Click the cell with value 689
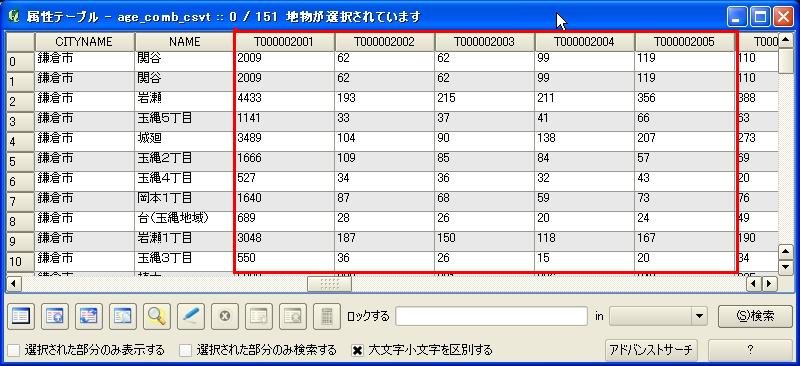The height and width of the screenshot is (366, 800). (x=284, y=221)
